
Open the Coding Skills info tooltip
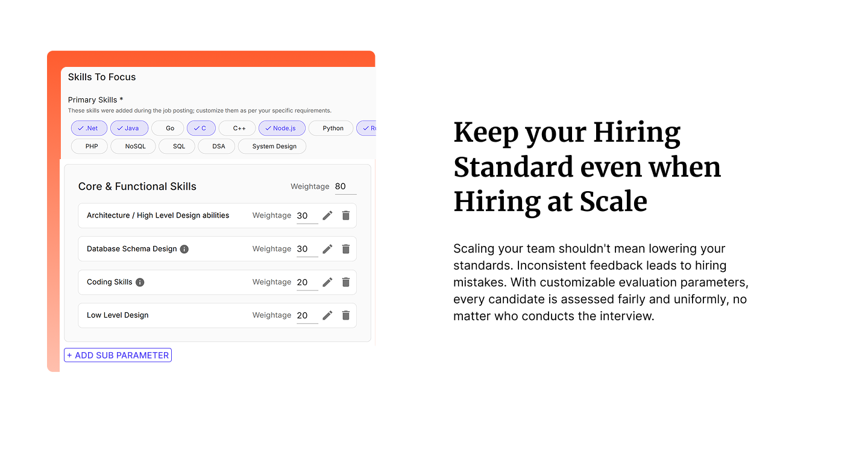[140, 282]
